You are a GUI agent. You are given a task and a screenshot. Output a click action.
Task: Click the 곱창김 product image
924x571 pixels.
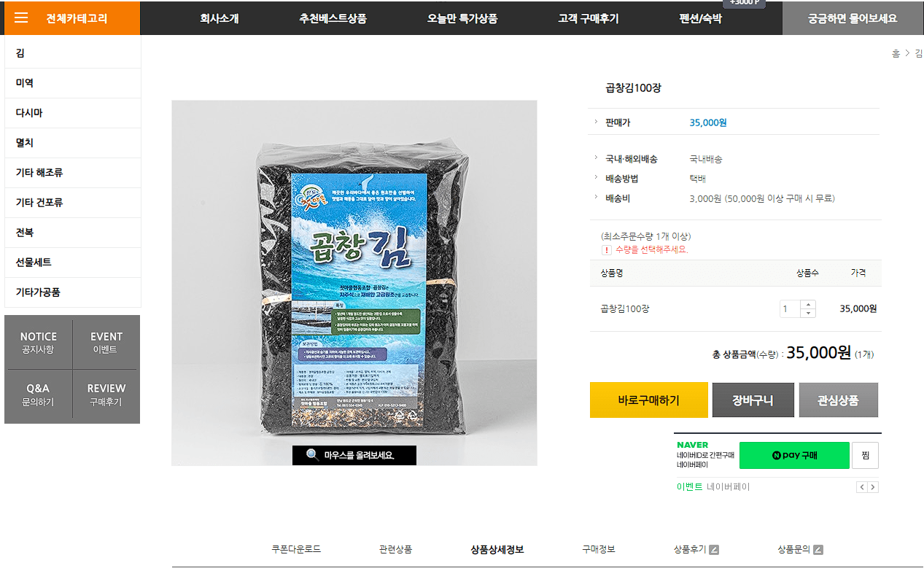tap(354, 283)
